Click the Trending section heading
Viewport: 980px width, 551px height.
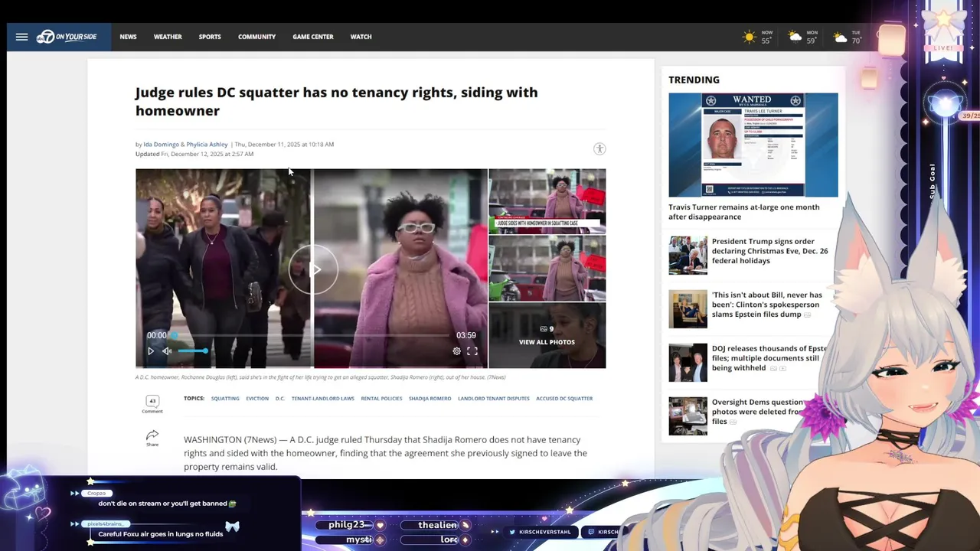[x=694, y=80]
